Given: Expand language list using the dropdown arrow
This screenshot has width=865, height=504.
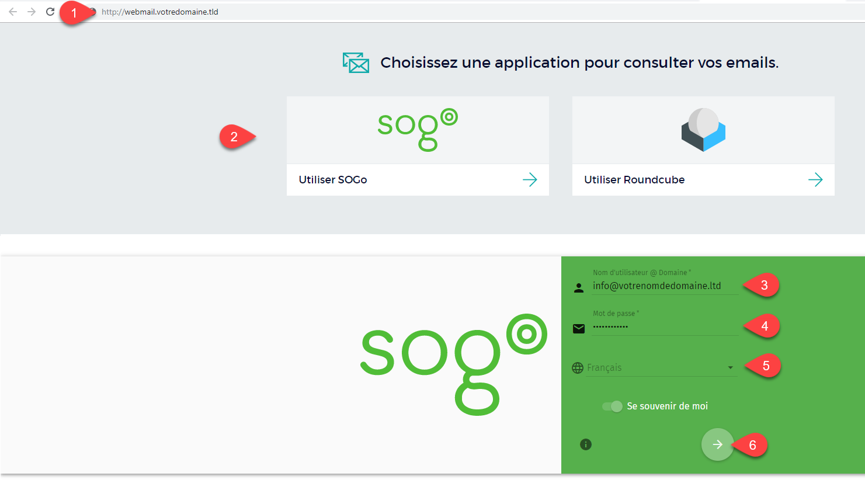Looking at the screenshot, I should pos(730,368).
